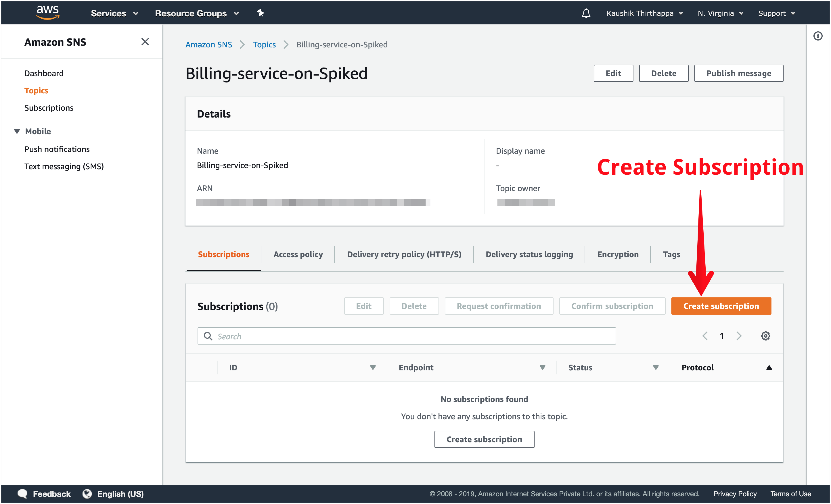Image resolution: width=831 pixels, height=504 pixels.
Task: Open the Support dropdown
Action: [776, 13]
